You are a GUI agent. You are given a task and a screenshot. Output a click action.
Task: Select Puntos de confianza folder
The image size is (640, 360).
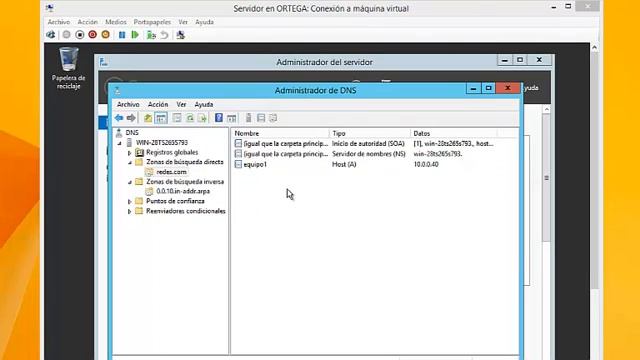175,201
